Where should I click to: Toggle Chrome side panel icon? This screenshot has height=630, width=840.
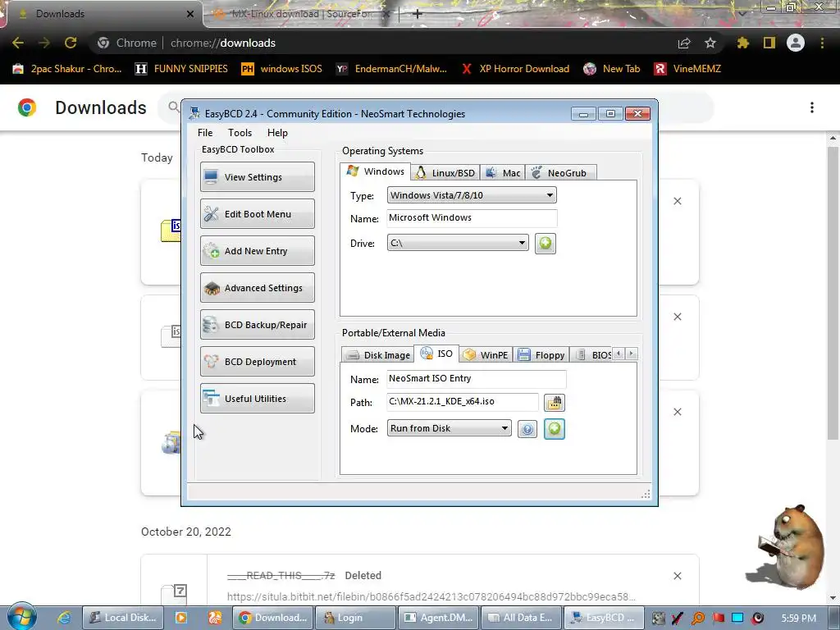769,43
